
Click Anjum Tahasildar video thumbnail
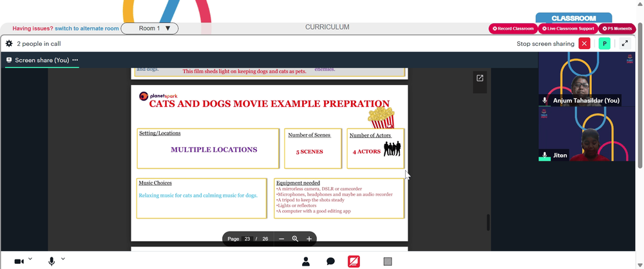coord(587,79)
